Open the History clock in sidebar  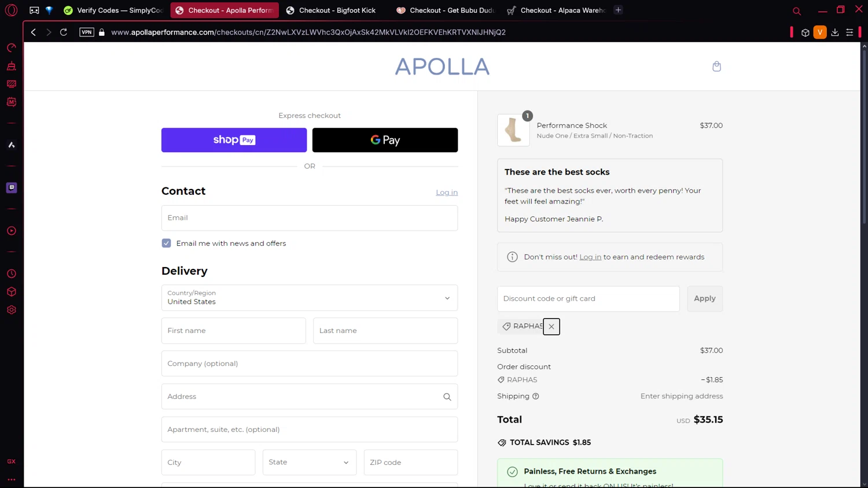(12, 273)
